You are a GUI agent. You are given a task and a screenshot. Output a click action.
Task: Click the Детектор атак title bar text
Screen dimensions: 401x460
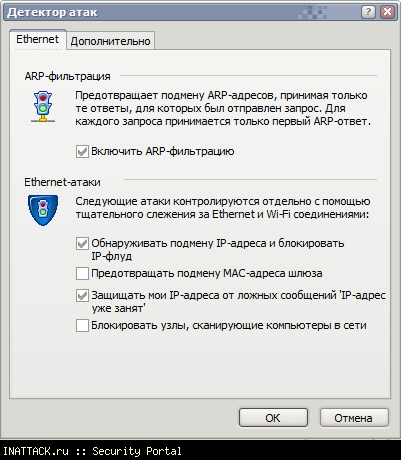click(x=52, y=12)
